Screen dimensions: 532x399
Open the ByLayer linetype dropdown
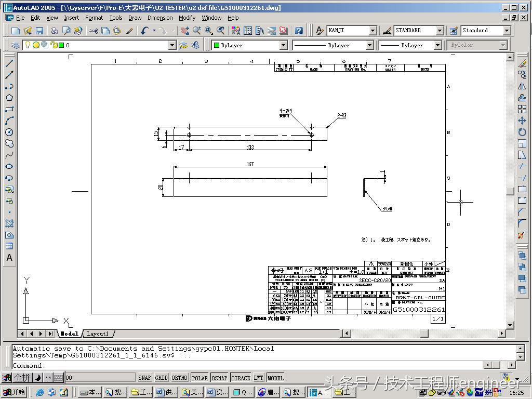(370, 45)
